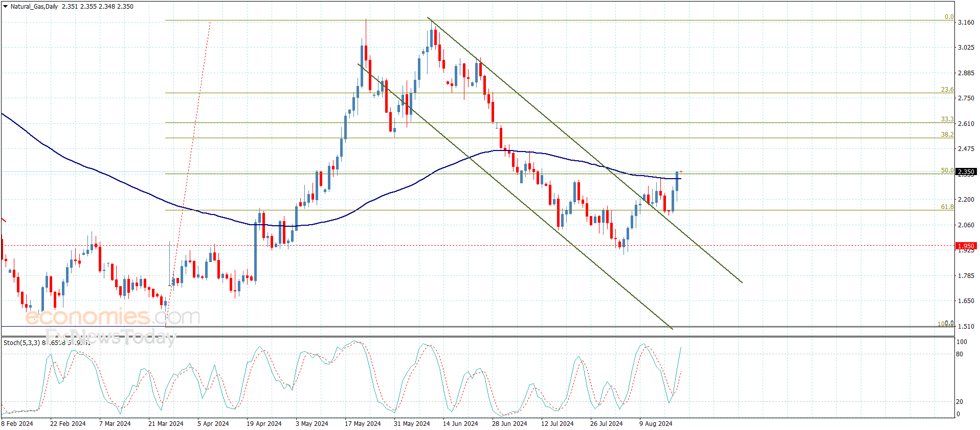The width and height of the screenshot is (980, 430).
Task: Select the black 2.350 current price tag
Action: 966,172
